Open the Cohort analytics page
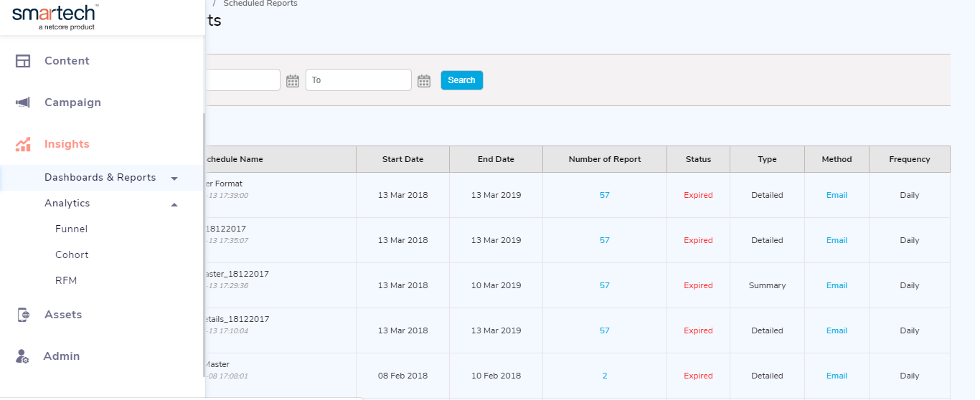This screenshot has height=400, width=980. pos(72,254)
